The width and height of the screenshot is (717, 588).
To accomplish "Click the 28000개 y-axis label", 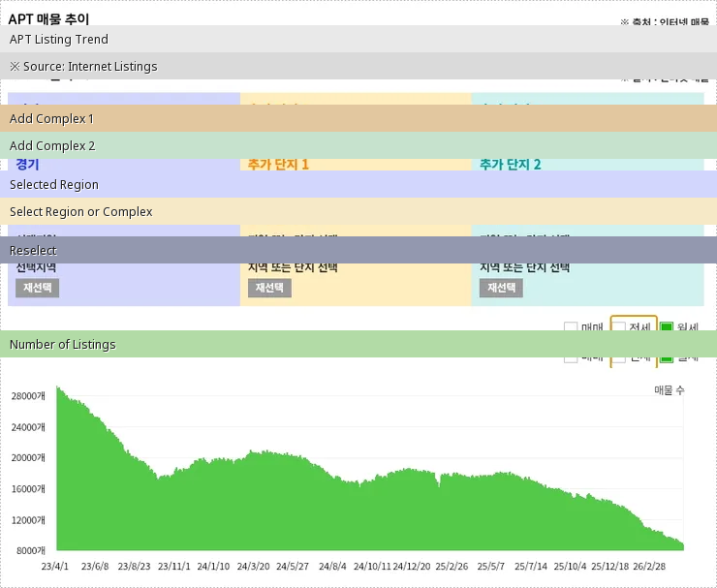I will tap(28, 396).
